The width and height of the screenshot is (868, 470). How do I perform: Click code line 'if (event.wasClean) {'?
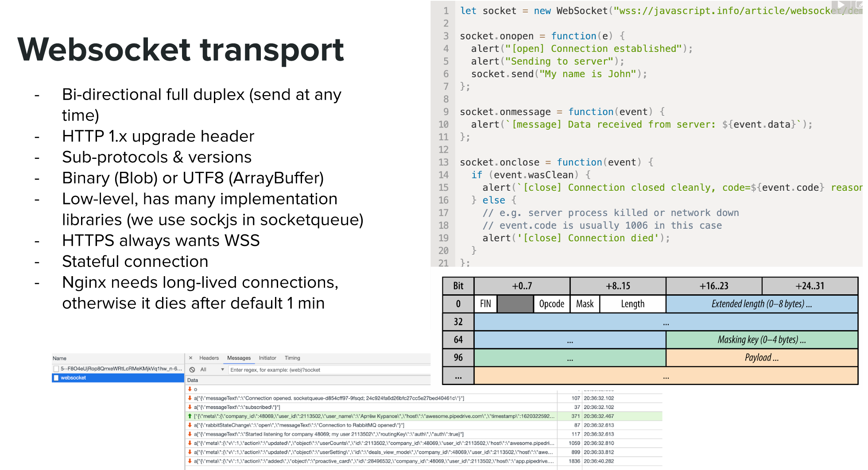tap(531, 175)
